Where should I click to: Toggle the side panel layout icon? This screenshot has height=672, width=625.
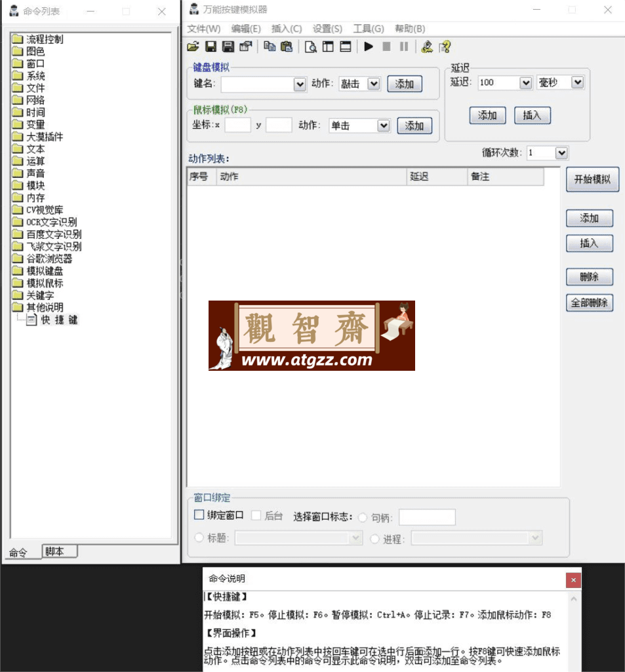[x=328, y=47]
